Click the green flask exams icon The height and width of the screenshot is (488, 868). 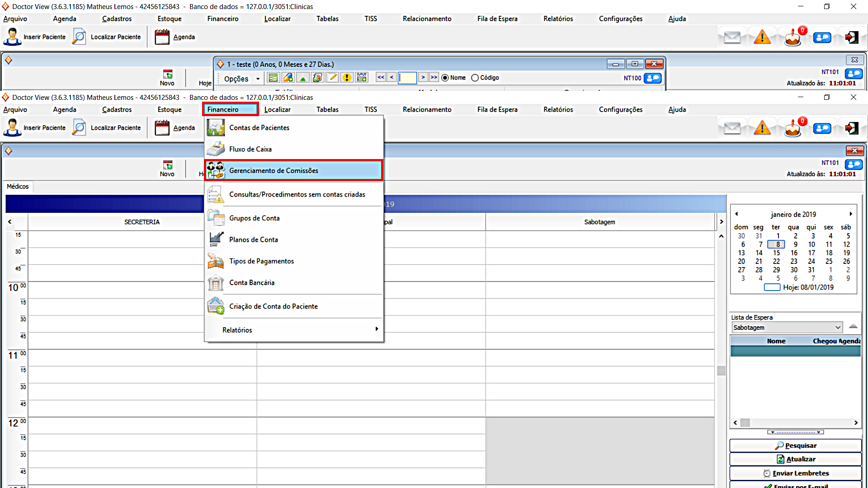coord(303,78)
